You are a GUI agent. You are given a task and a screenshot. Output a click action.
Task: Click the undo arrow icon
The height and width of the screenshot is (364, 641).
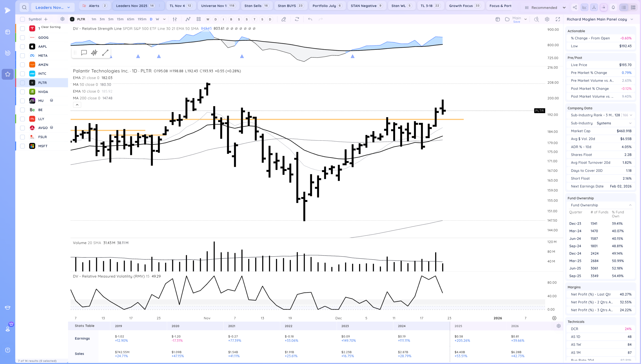coord(310,19)
